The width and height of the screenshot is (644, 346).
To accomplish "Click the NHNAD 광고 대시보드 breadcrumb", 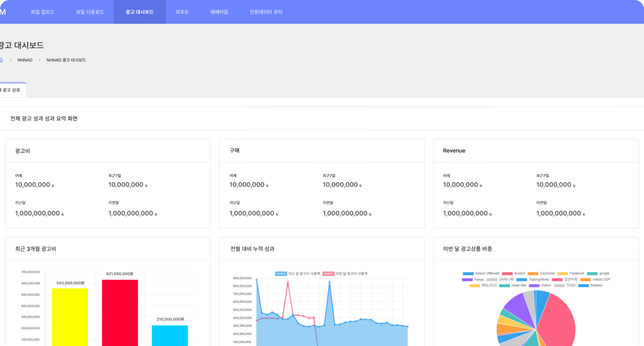I will [x=66, y=60].
